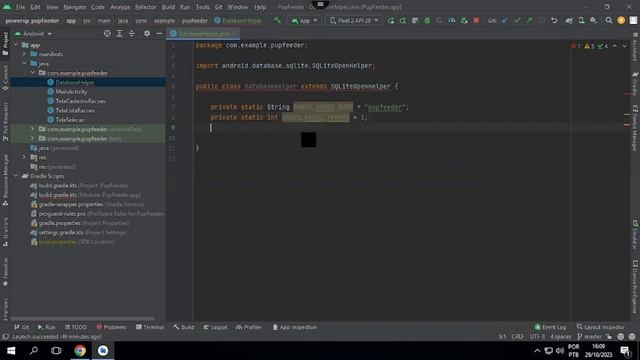Image resolution: width=640 pixels, height=360 pixels.
Task: Click the green Debug bug icon
Action: [x=427, y=20]
